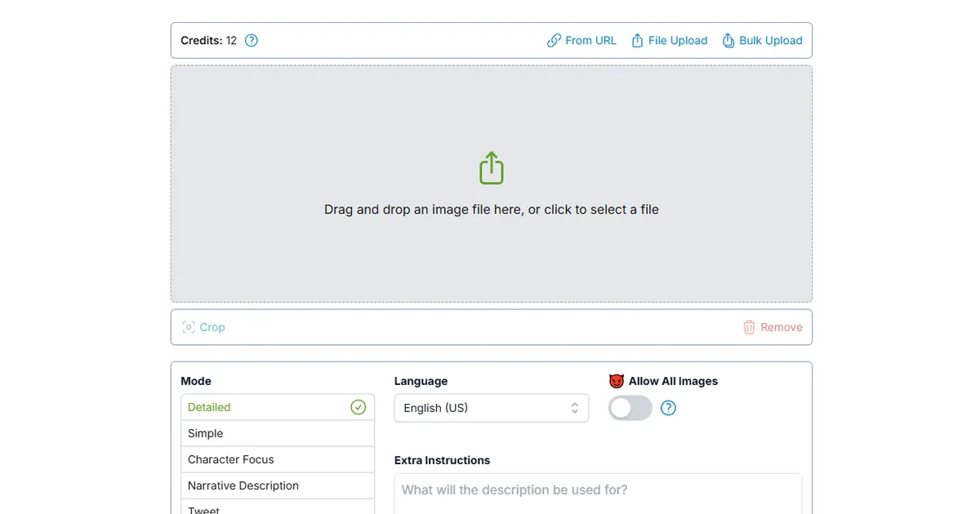Click the Remove trash icon
The height and width of the screenshot is (514, 980).
749,327
